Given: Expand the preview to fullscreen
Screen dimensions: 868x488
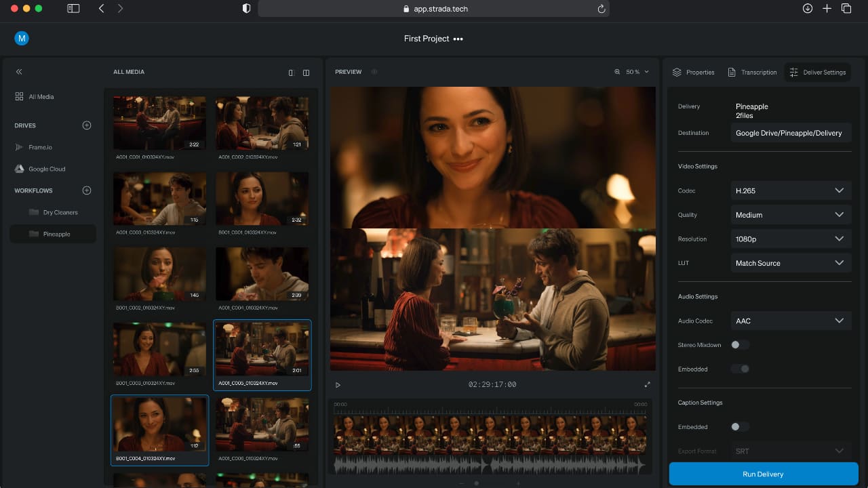Looking at the screenshot, I should pos(647,384).
